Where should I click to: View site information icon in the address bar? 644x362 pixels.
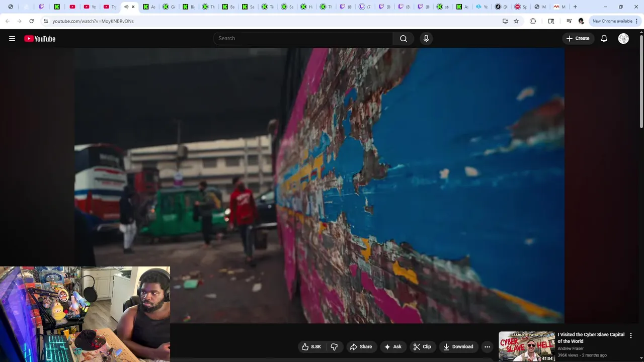coord(46,21)
